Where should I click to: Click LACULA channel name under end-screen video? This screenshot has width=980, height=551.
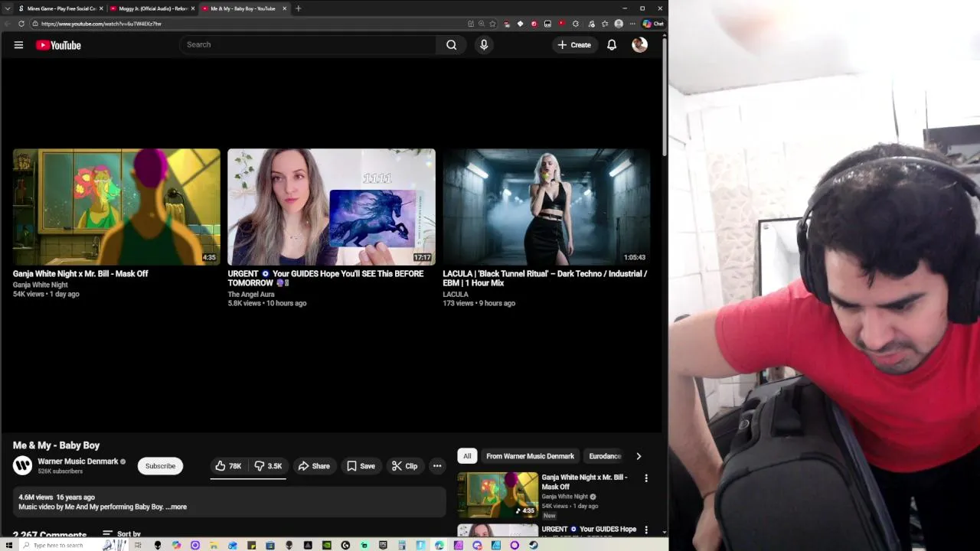point(456,294)
